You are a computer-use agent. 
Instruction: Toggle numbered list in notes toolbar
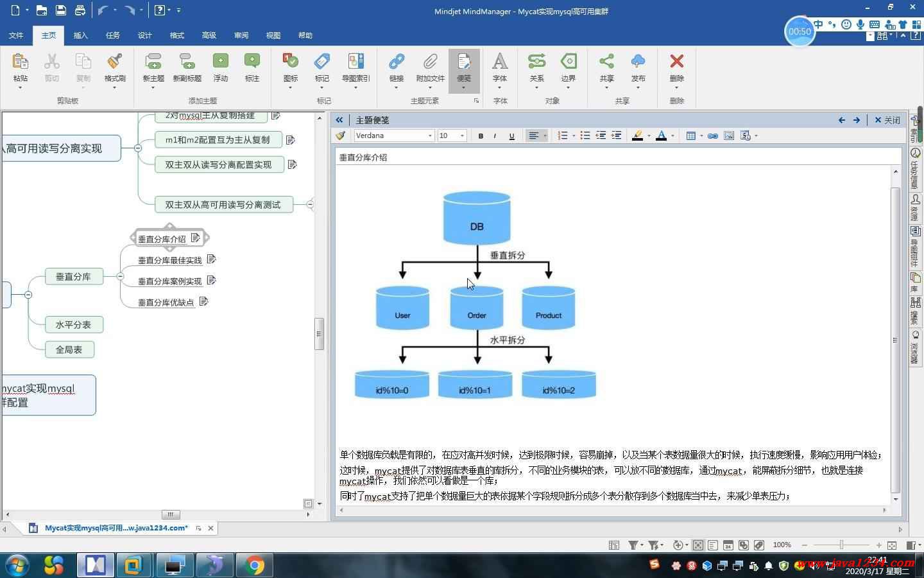563,136
